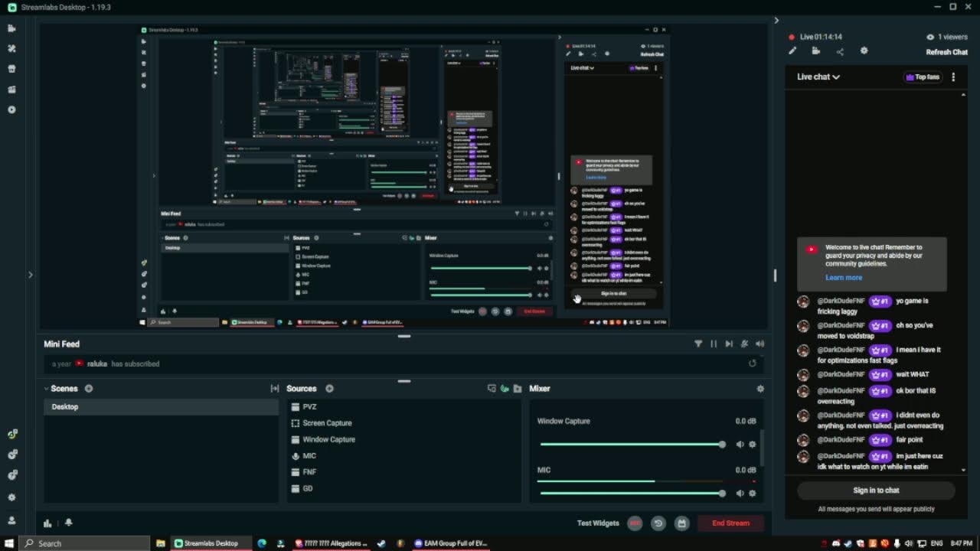Screen dimensions: 980x551
Task: Open the Top fans leaderboard
Action: pyautogui.click(x=923, y=77)
